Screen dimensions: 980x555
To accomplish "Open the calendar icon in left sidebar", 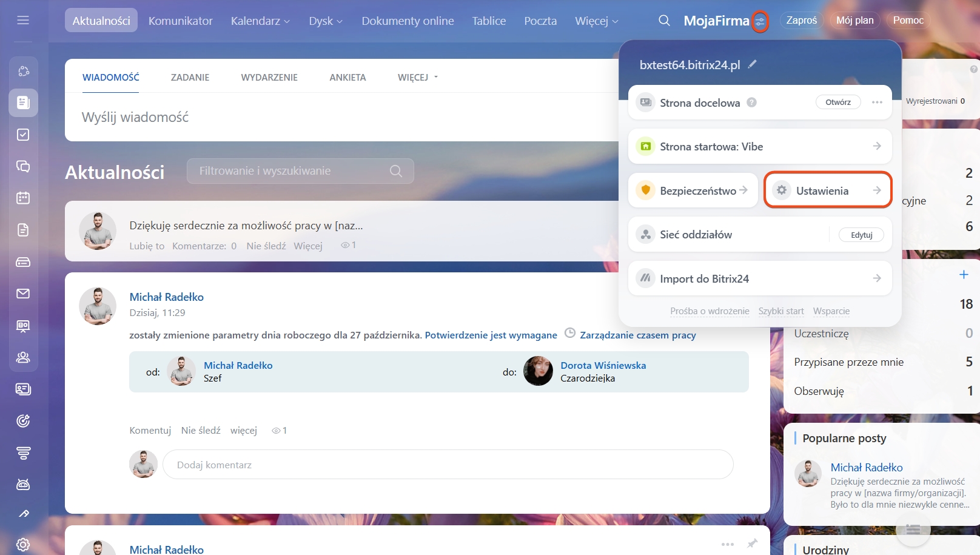I will 23,198.
